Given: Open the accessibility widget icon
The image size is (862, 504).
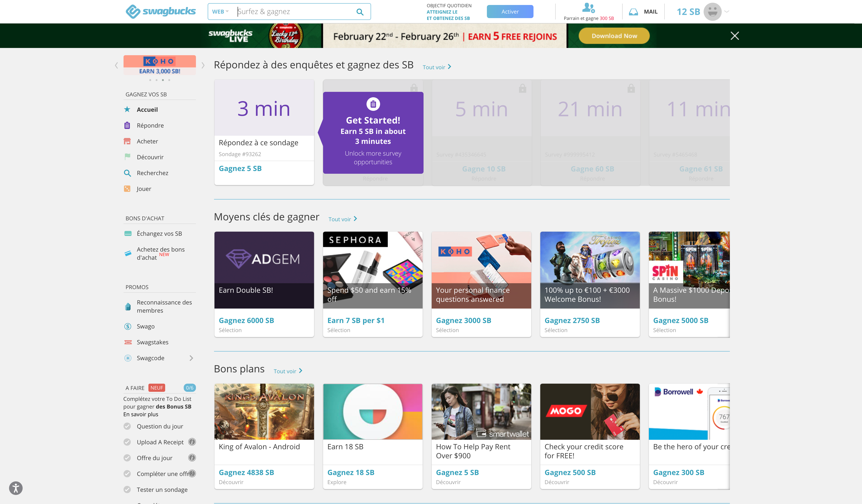Looking at the screenshot, I should (16, 488).
